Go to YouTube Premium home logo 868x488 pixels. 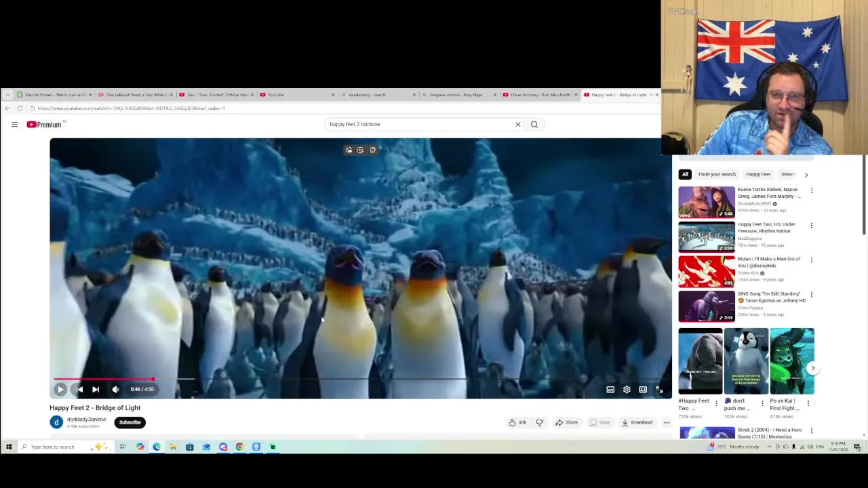pos(44,124)
